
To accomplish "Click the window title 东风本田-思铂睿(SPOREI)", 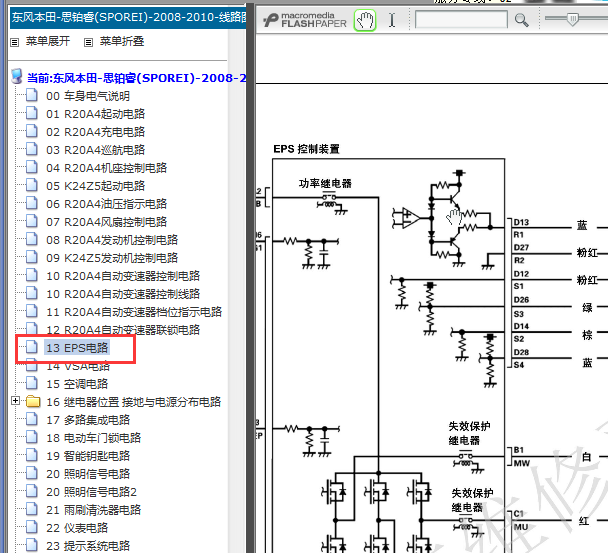I will [x=129, y=17].
